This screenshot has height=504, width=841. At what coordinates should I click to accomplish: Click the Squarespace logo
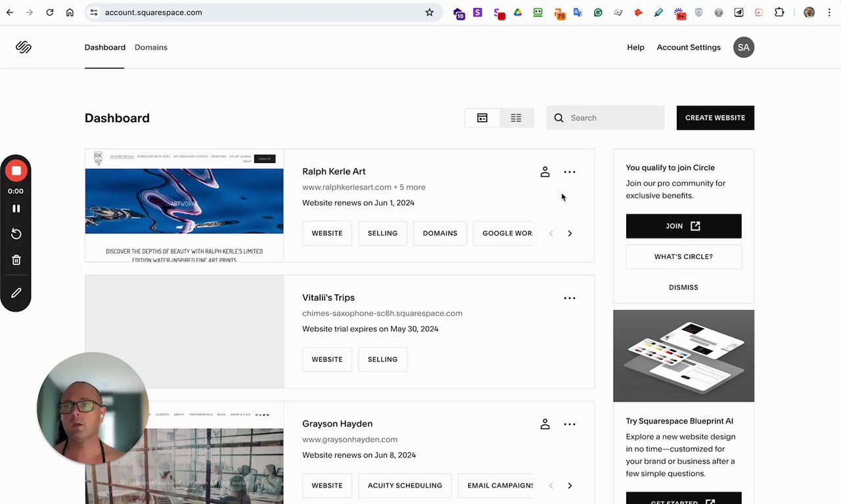24,47
